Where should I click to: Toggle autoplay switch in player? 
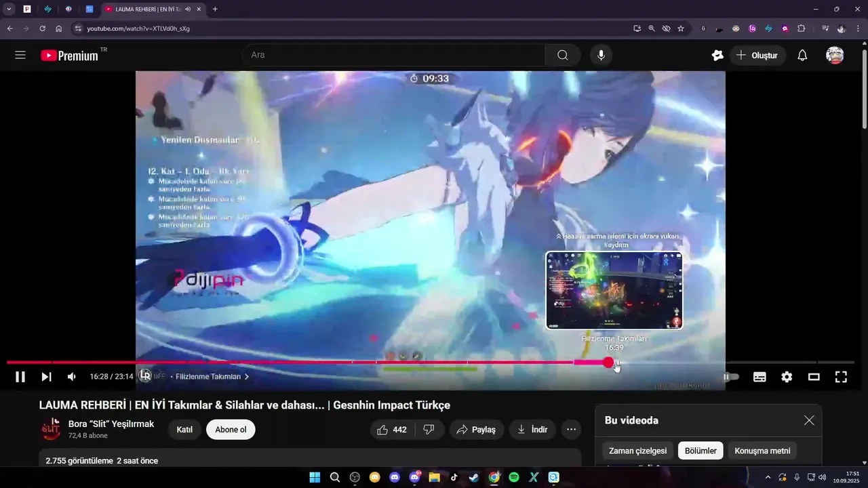click(x=731, y=377)
